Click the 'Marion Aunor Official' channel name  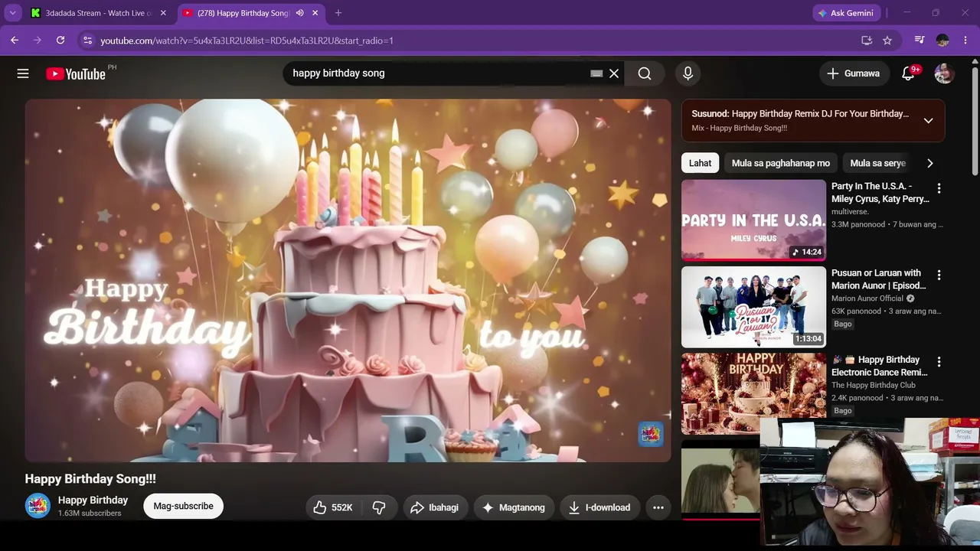click(867, 298)
